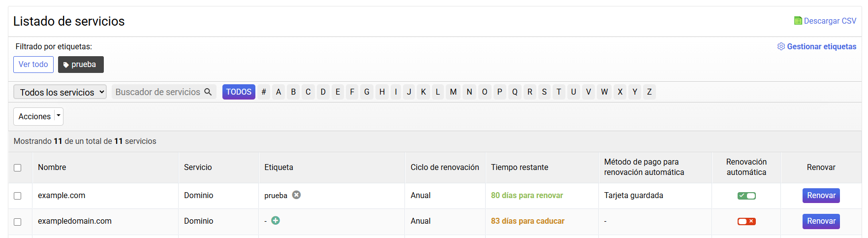Filter services by letter E
Screen dimensions: 868x238
click(x=338, y=92)
